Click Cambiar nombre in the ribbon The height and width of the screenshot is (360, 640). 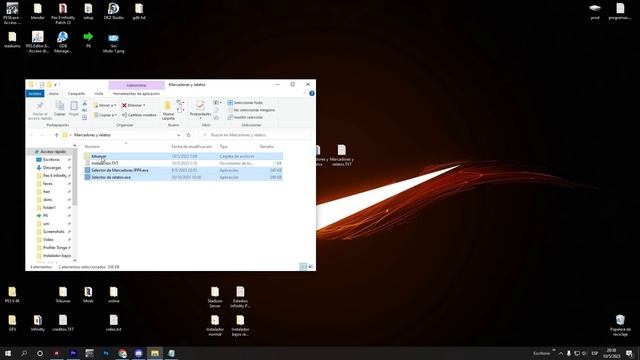click(x=139, y=115)
